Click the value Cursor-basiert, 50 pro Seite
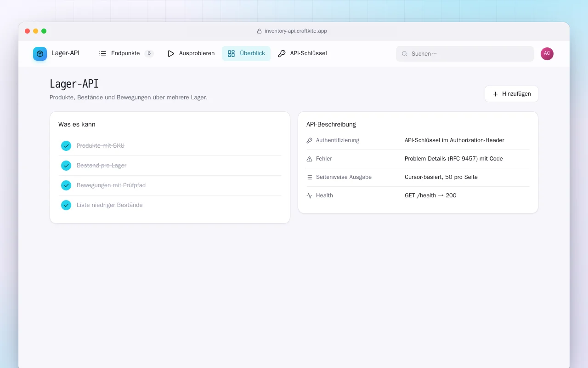The width and height of the screenshot is (588, 368). pyautogui.click(x=441, y=177)
